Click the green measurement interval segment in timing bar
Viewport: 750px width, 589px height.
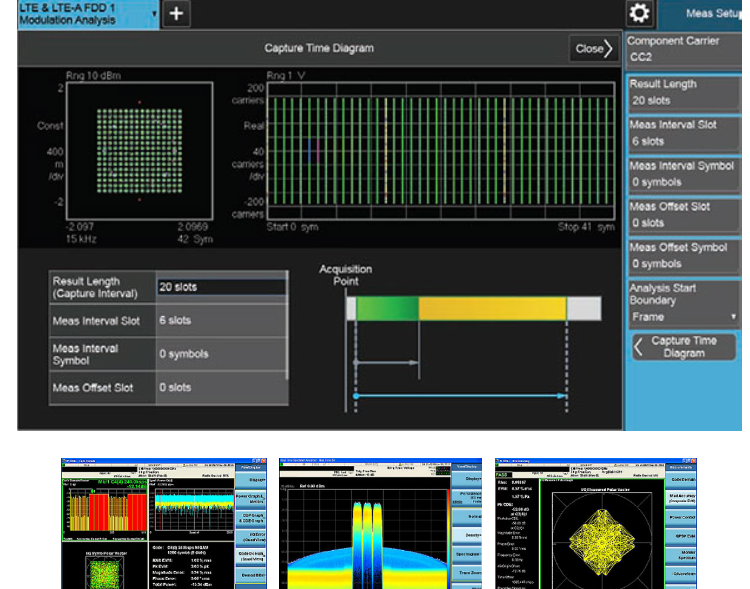[387, 308]
